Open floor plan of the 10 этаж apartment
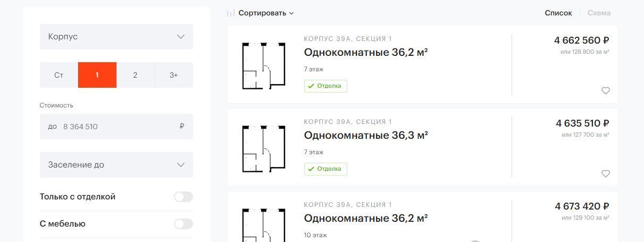644x242 pixels. [x=264, y=226]
